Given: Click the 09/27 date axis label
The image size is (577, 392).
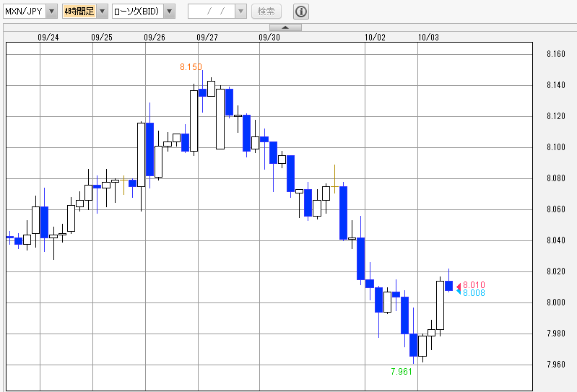Looking at the screenshot, I should point(207,37).
